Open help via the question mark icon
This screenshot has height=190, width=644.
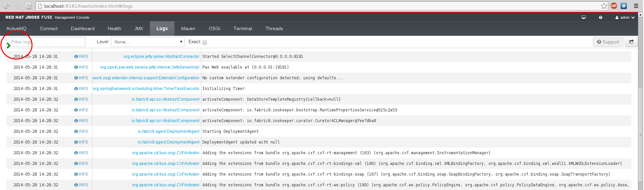tap(600, 17)
